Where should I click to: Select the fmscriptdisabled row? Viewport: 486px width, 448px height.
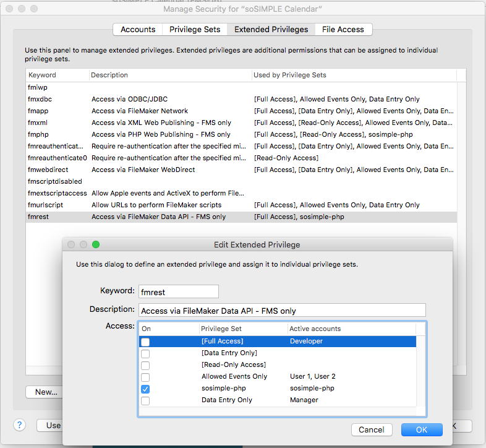(241, 181)
